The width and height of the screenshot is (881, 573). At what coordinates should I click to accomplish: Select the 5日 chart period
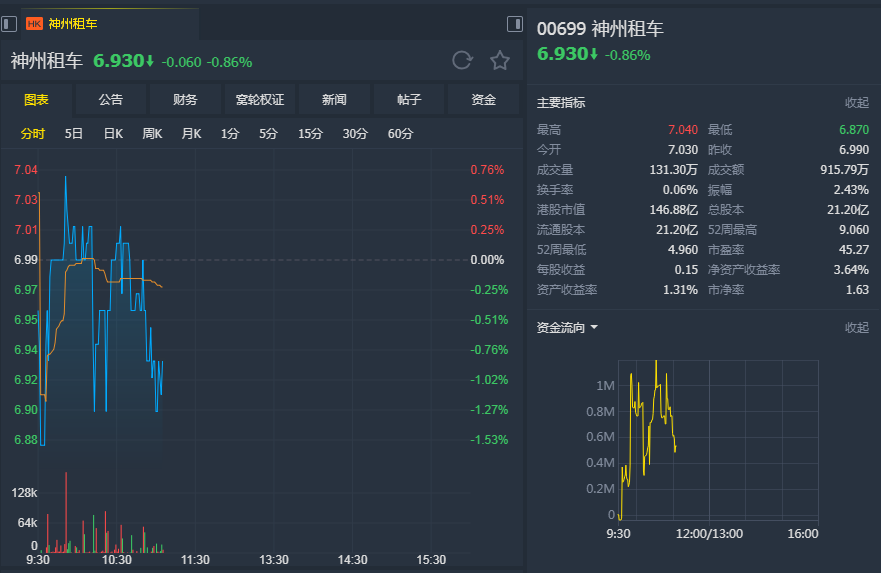(74, 134)
